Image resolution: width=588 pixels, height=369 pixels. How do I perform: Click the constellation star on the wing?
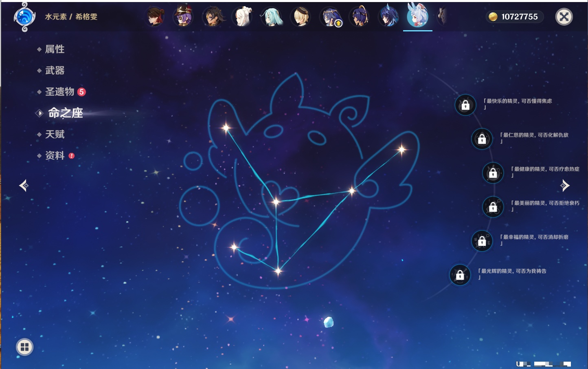(x=402, y=150)
